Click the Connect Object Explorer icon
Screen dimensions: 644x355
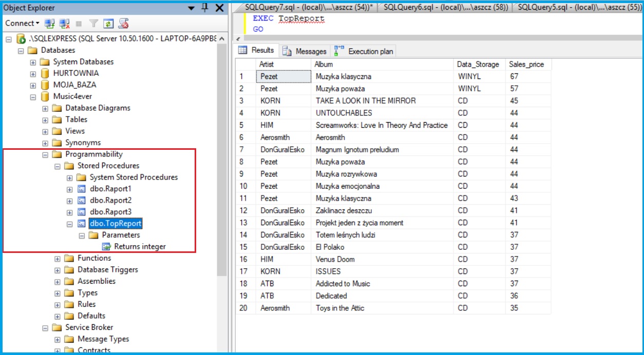pyautogui.click(x=49, y=23)
